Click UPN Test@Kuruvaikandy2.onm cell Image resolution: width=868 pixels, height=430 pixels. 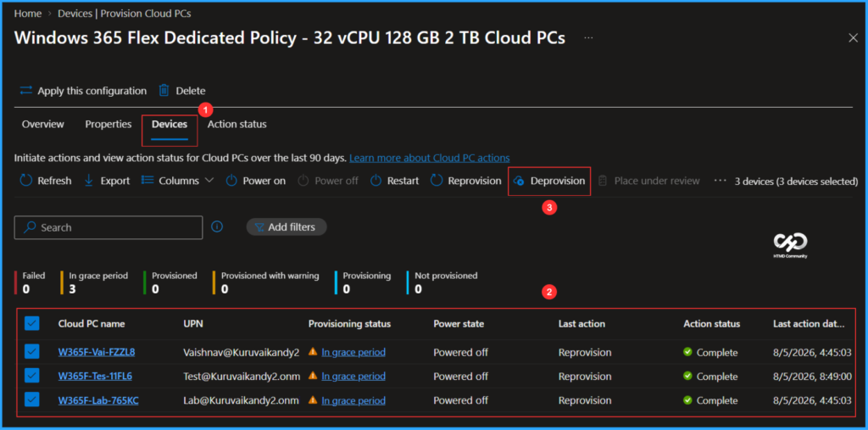(x=242, y=377)
